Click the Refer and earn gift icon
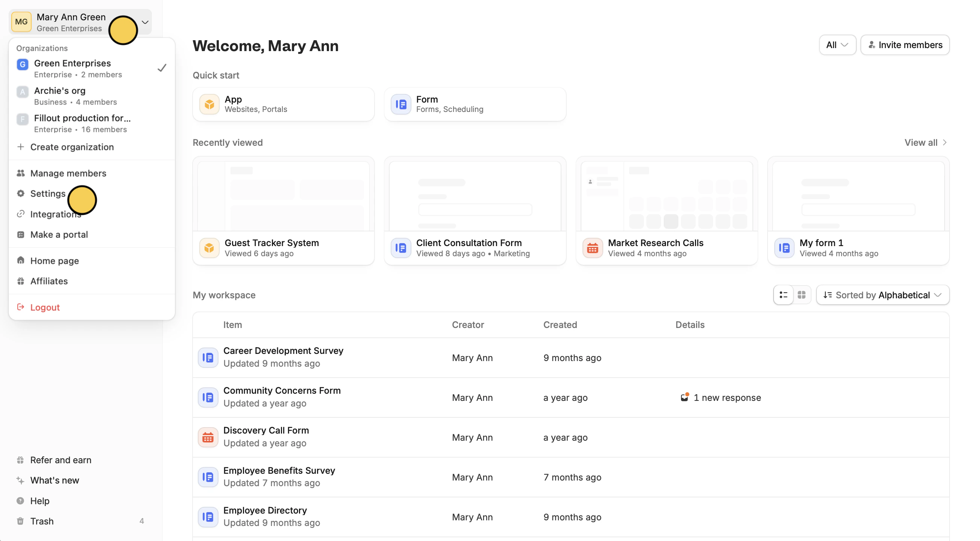Screen dimensions: 980x541 21,460
